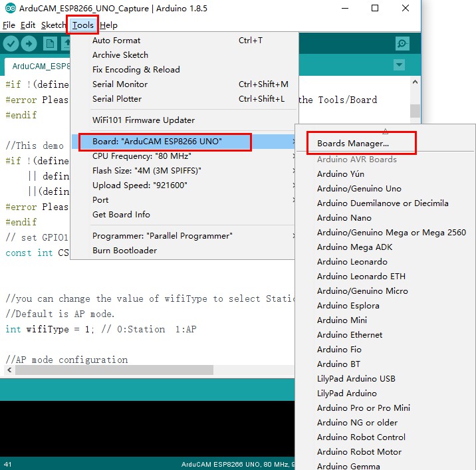
Task: Select Arduino Leonardo ETH board
Action: tap(386, 277)
